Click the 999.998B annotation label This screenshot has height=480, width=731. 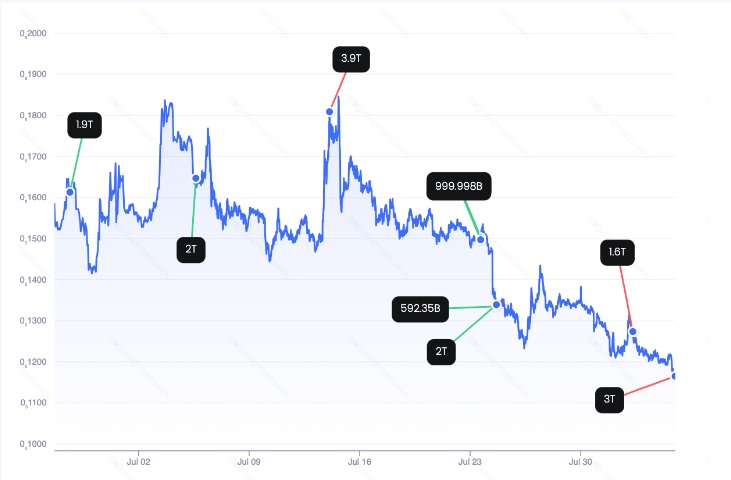point(460,186)
